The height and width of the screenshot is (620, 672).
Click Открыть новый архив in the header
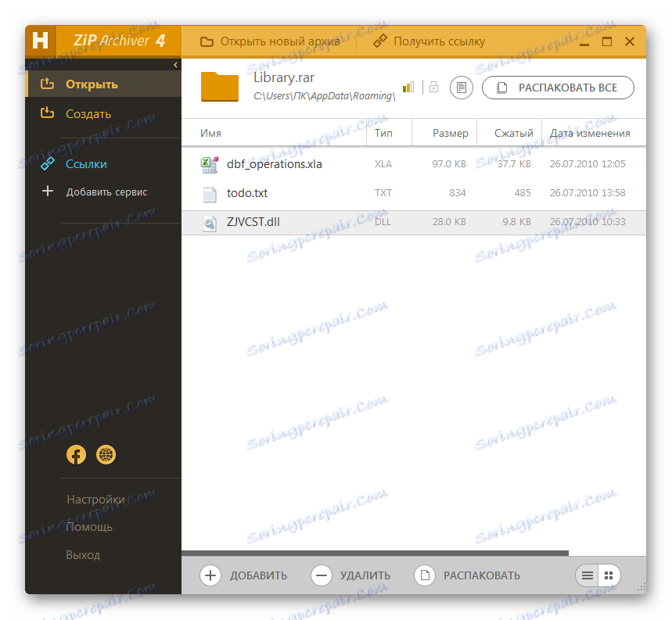click(270, 41)
